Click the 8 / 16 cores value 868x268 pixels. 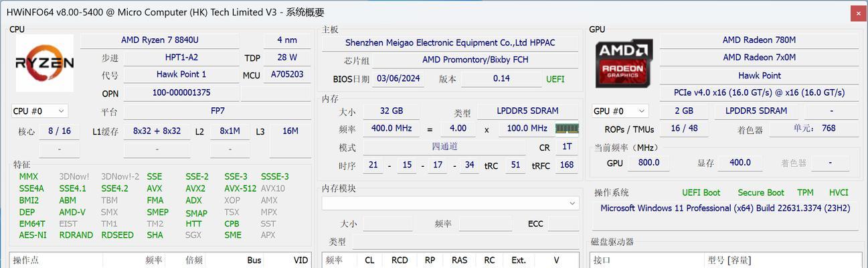point(60,131)
